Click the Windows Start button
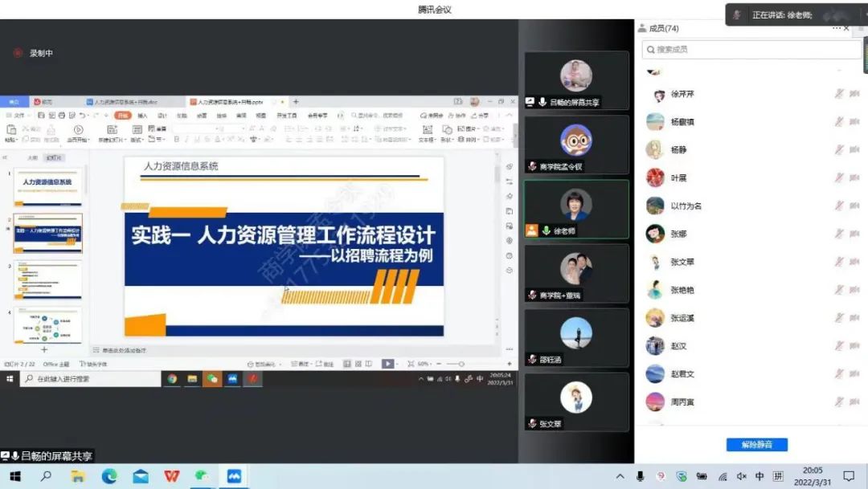868x489 pixels. tap(15, 476)
